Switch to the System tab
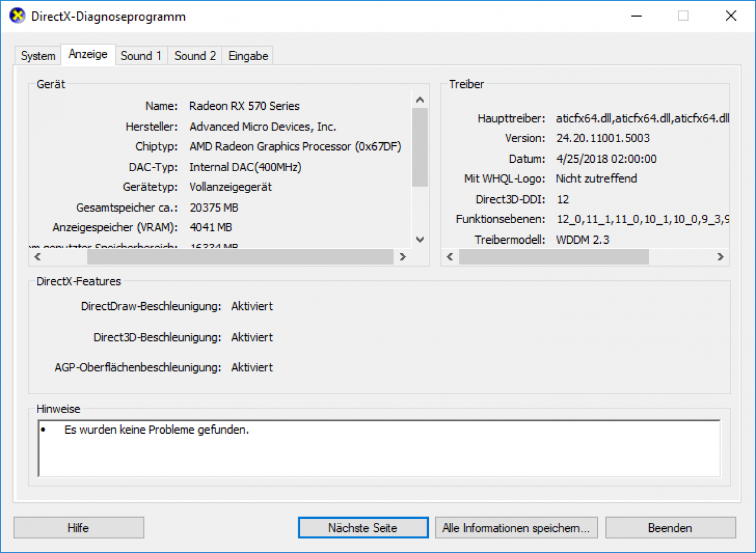Viewport: 756px width, 553px height. (x=38, y=56)
